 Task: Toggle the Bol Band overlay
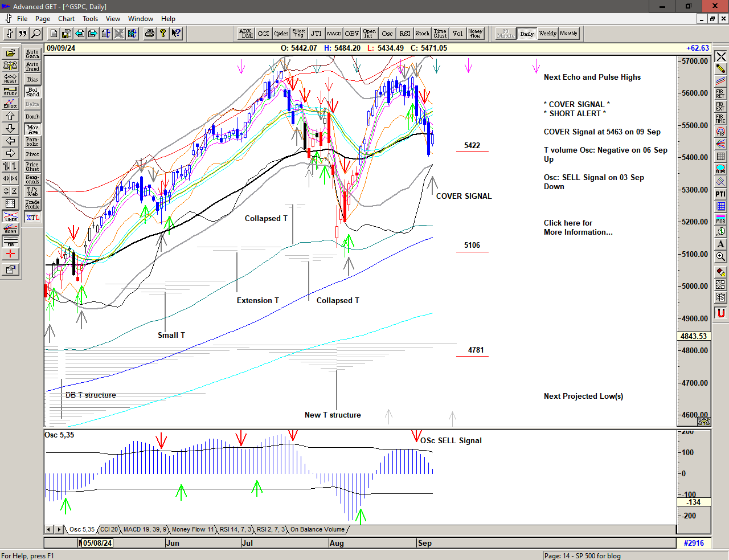(32, 92)
